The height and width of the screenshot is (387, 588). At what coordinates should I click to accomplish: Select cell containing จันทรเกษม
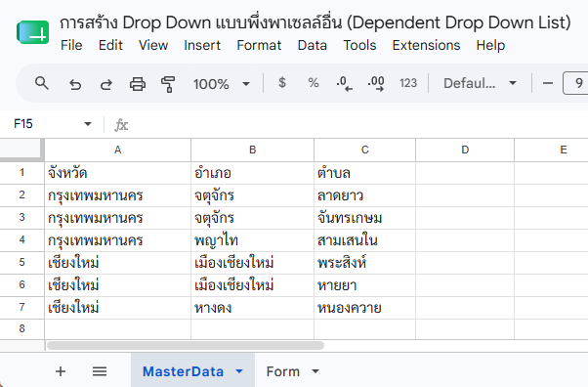pos(365,218)
